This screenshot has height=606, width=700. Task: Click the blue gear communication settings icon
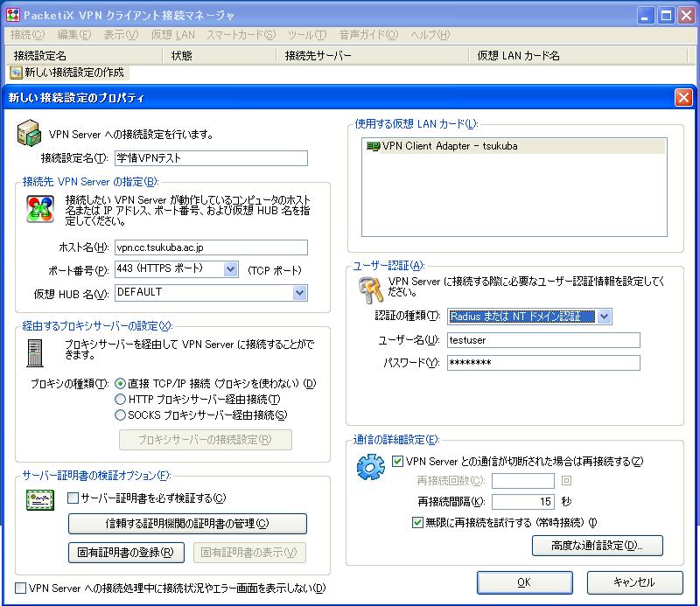pos(370,467)
